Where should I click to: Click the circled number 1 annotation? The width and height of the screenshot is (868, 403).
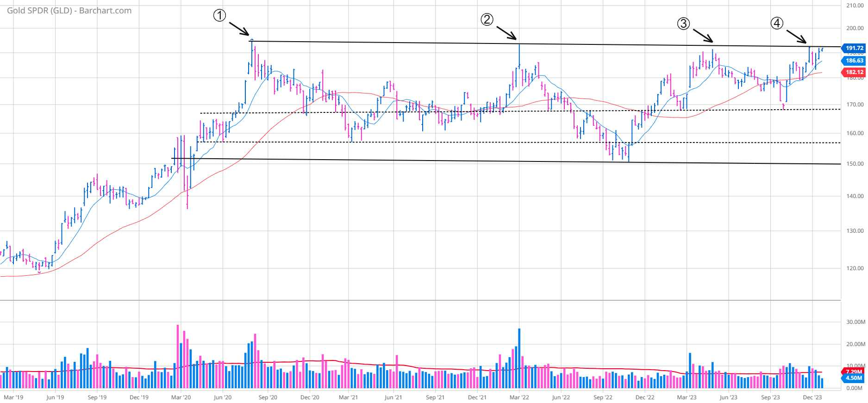219,16
